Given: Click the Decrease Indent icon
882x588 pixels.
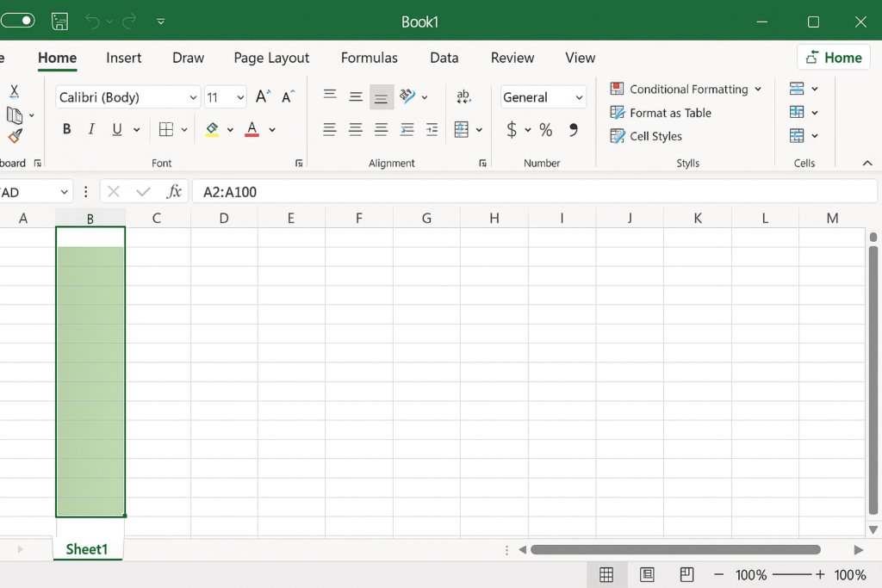Looking at the screenshot, I should 407,129.
